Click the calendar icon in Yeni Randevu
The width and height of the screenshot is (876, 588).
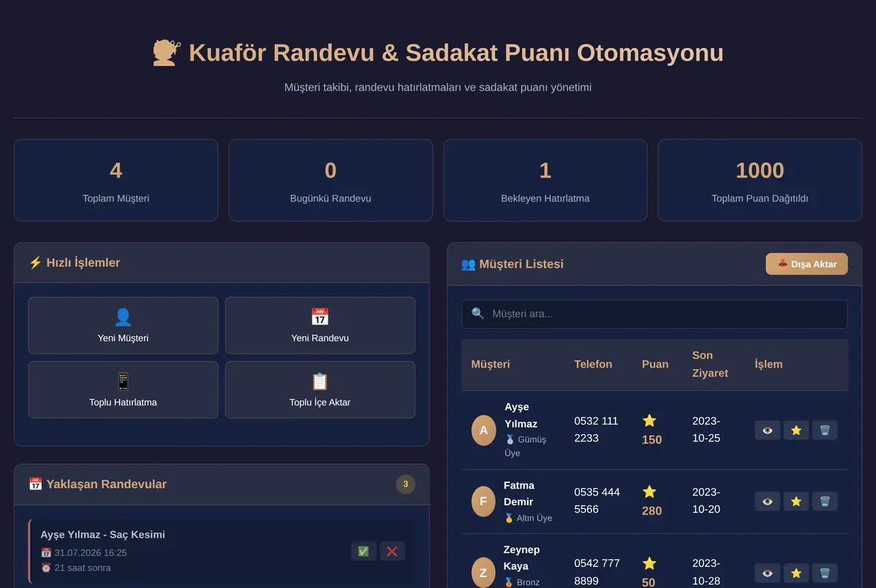320,317
